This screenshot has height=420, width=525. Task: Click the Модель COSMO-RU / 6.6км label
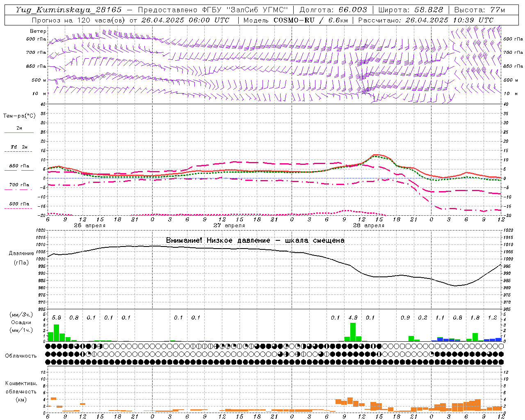click(x=295, y=20)
